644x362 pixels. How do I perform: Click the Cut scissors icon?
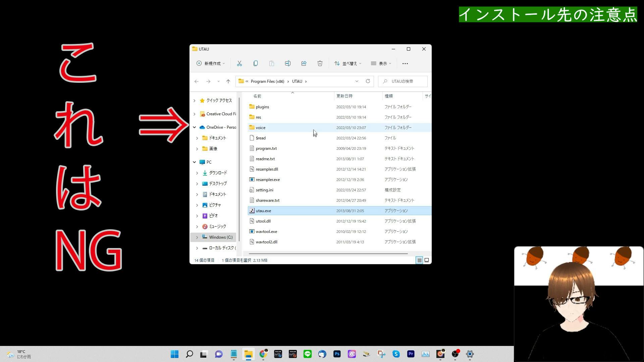(239, 63)
